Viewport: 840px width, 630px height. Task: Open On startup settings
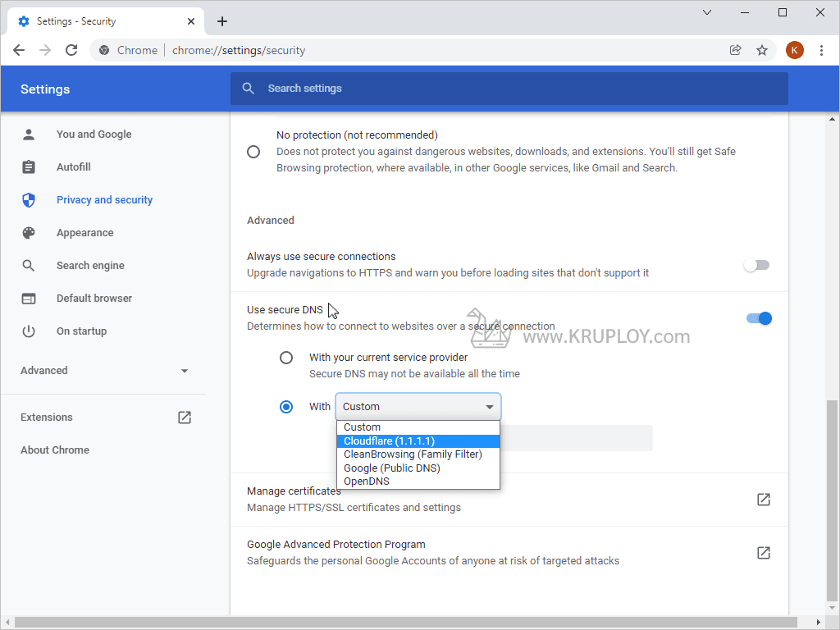click(x=81, y=331)
